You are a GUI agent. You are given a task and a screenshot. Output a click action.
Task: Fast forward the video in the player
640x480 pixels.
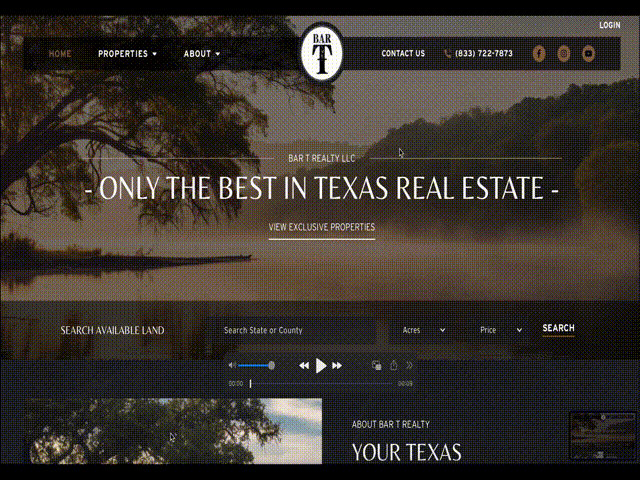337,366
